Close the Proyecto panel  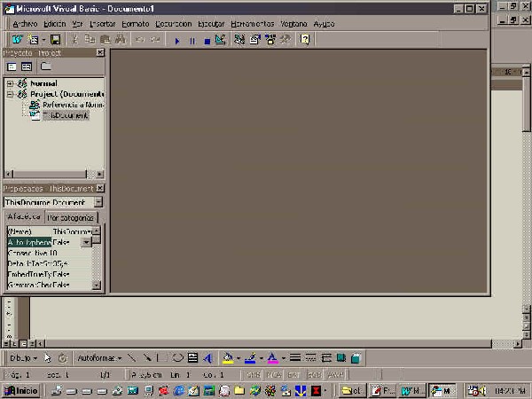(100, 52)
